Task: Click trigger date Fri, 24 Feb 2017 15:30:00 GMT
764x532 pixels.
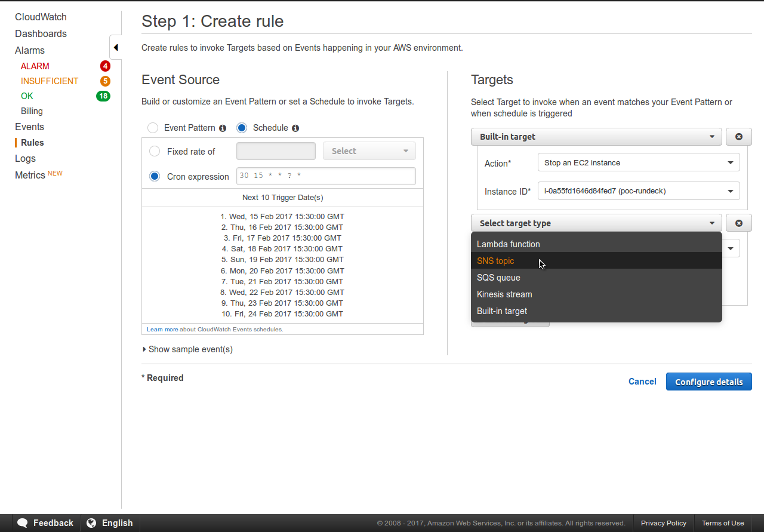Action: 282,314
